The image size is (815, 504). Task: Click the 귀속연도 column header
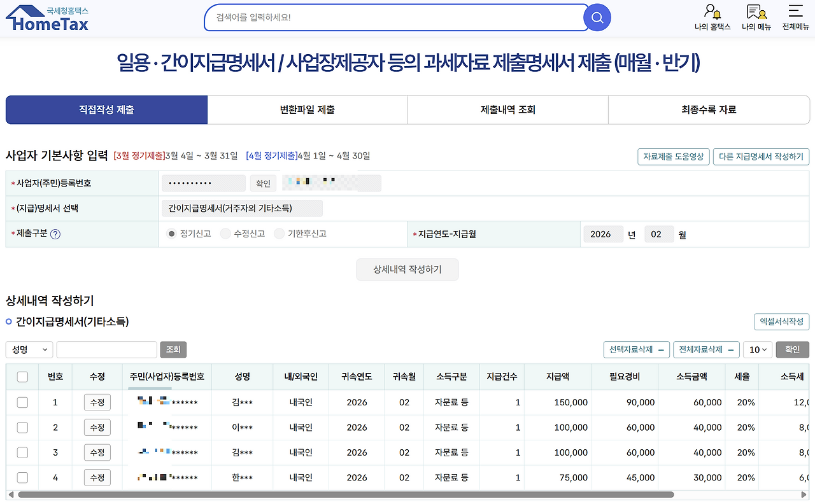357,377
